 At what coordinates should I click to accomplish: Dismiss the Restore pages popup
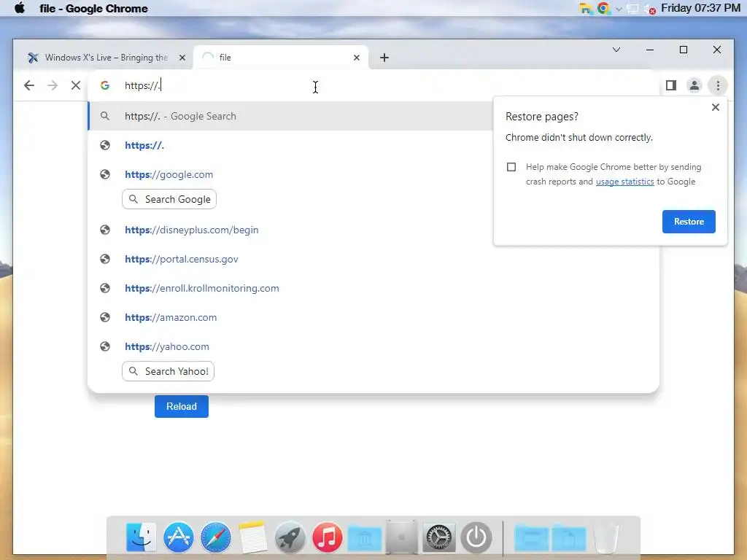715,107
